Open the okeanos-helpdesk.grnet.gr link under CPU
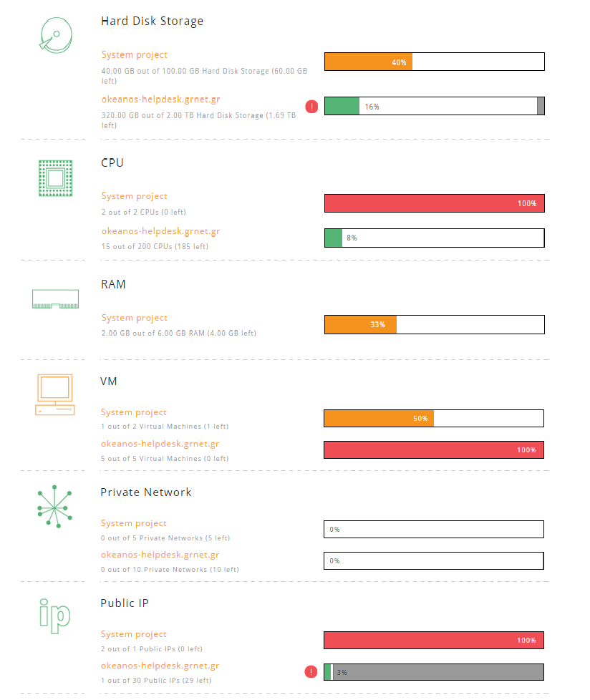The height and width of the screenshot is (700, 590). click(x=160, y=230)
